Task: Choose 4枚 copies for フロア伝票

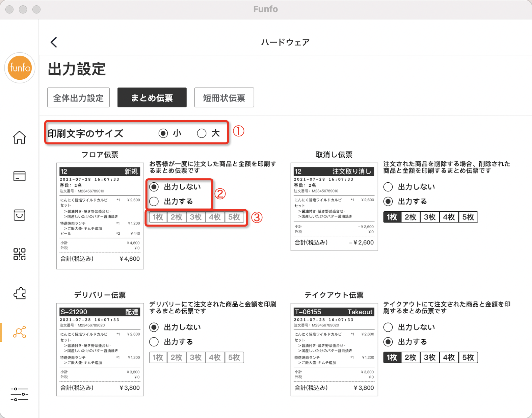Action: coord(215,217)
